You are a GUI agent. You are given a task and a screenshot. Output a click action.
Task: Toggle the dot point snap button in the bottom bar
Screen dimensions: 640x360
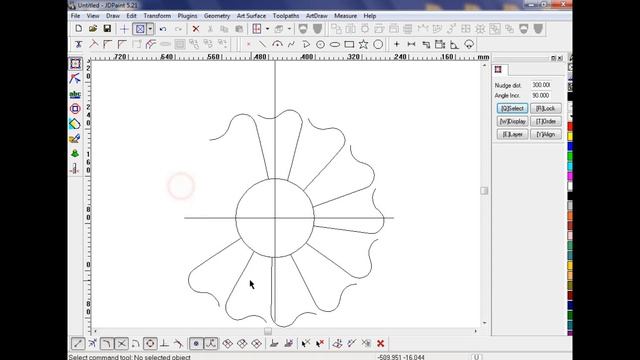coord(196,344)
